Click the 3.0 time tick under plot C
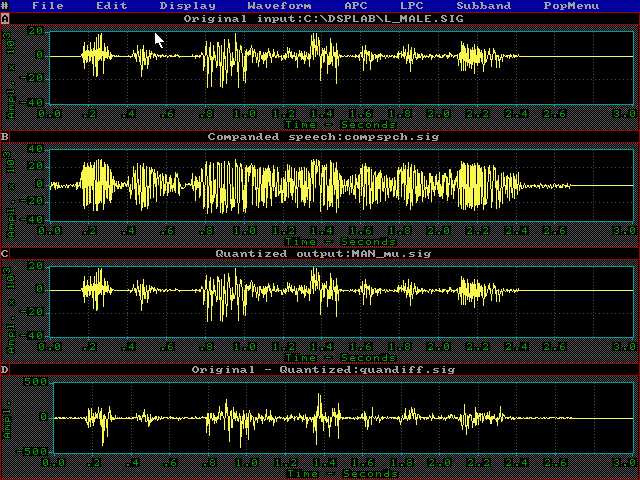 [624, 347]
